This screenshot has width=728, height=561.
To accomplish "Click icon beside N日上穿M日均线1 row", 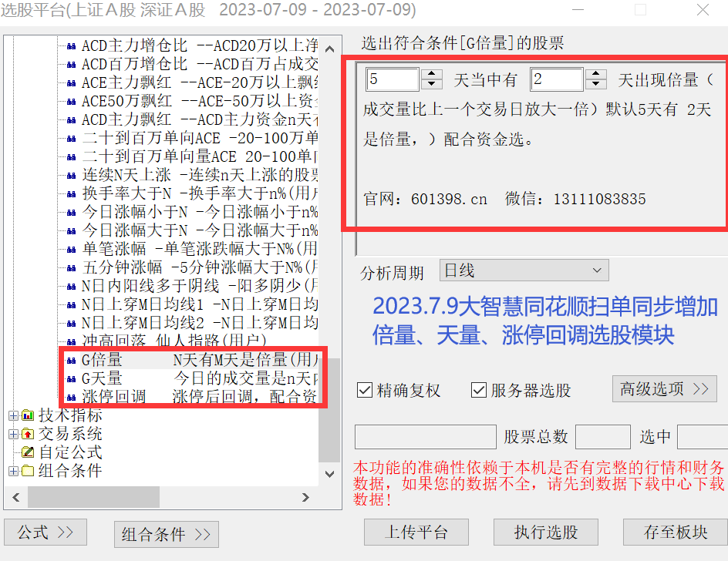I will (72, 305).
